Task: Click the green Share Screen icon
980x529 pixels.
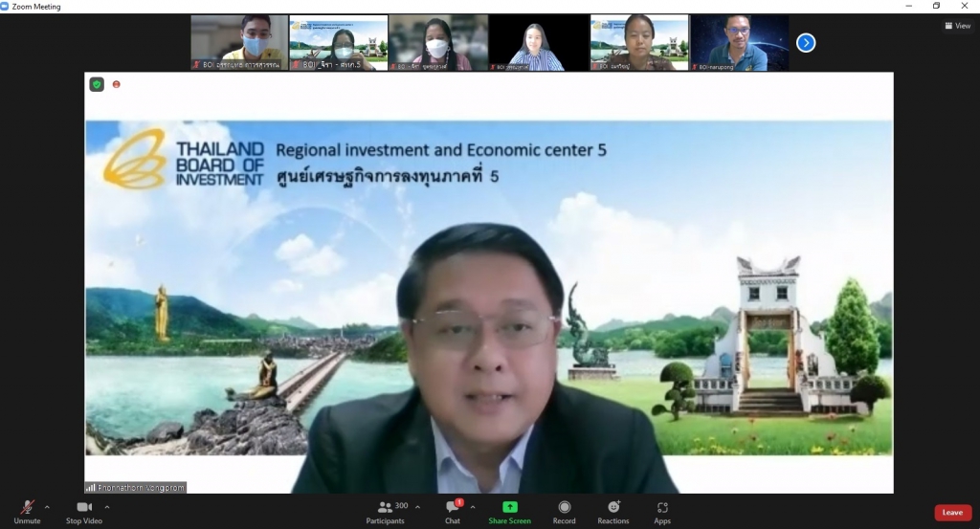Action: click(510, 506)
